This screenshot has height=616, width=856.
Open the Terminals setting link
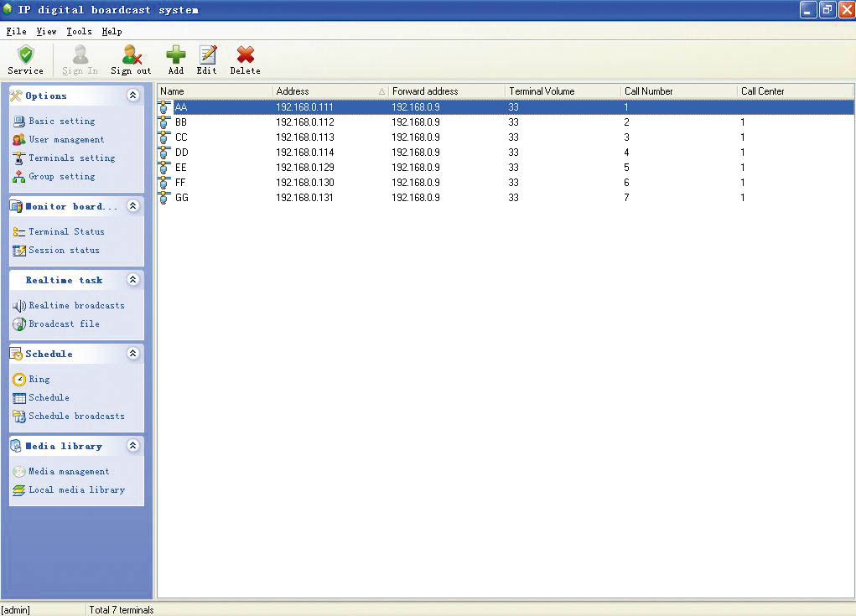point(71,158)
